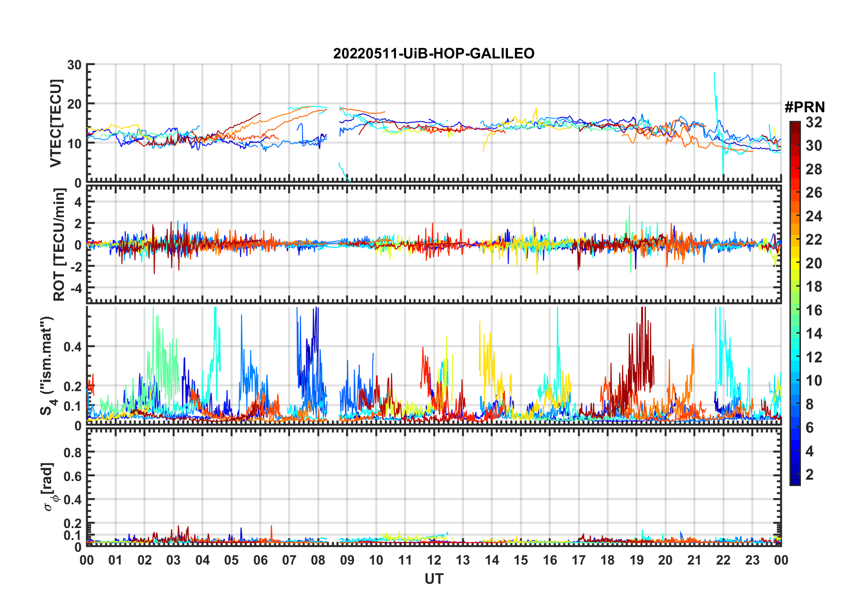Click colorbar tick label 16
This screenshot has height=607, width=868.
click(813, 310)
